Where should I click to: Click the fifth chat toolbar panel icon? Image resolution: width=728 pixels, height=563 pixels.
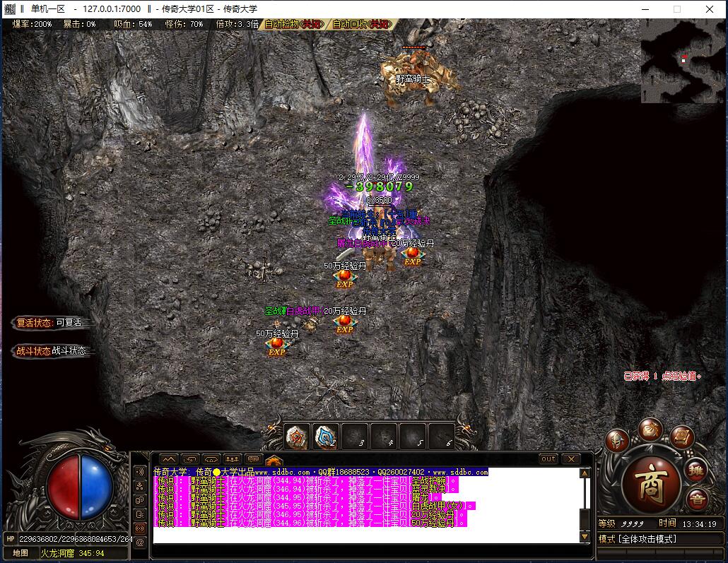[x=254, y=459]
